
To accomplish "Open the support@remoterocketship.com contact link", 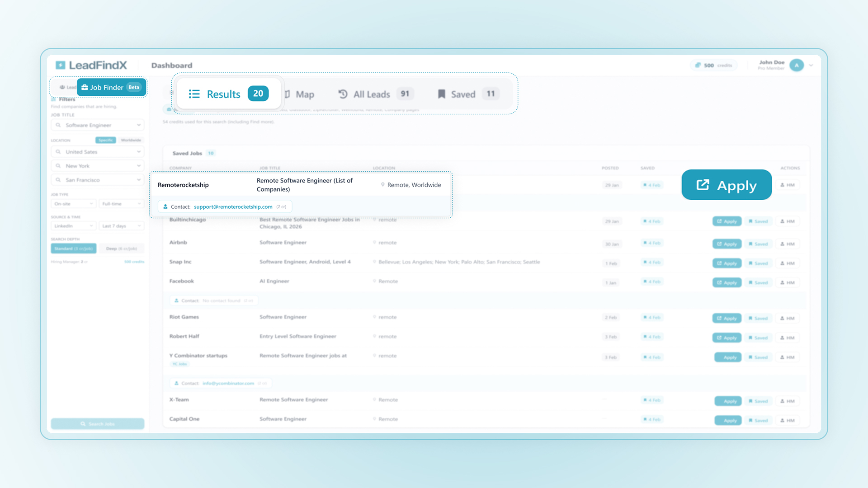I will pyautogui.click(x=233, y=206).
